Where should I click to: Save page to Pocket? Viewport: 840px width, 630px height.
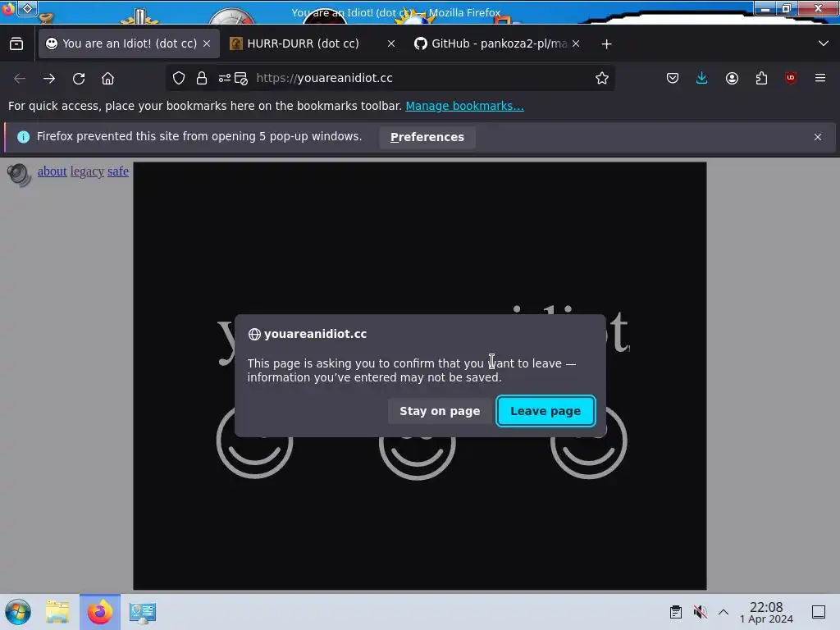point(673,78)
